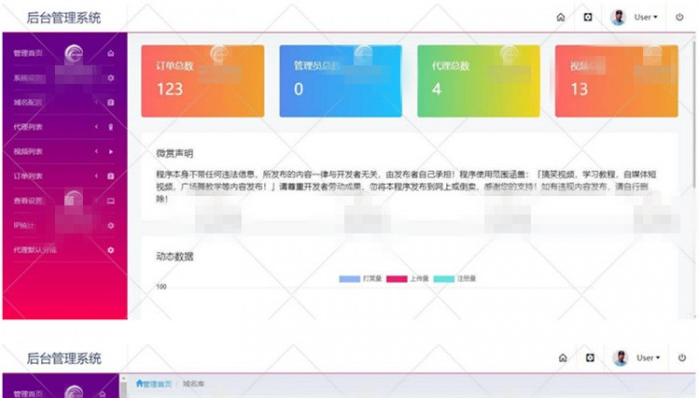Toggle fullscreen icon in the upper panel header
Viewport: 699px width, 398px height.
pos(588,17)
